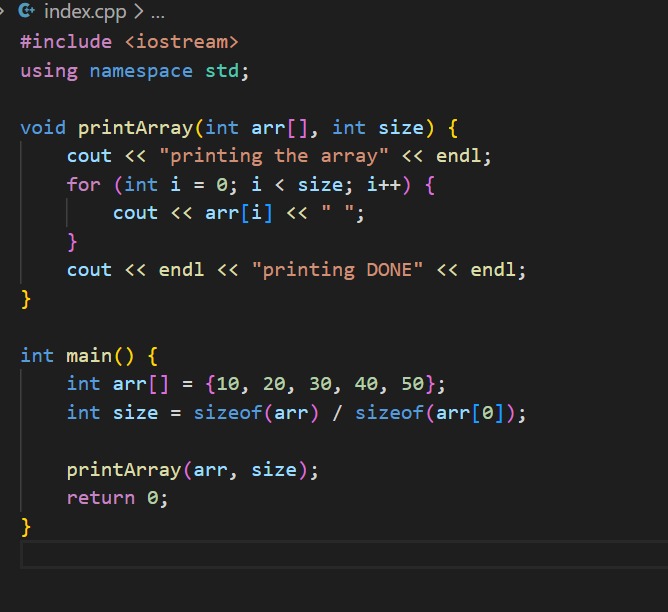Click arr[0] inside the second sizeof

(470, 413)
